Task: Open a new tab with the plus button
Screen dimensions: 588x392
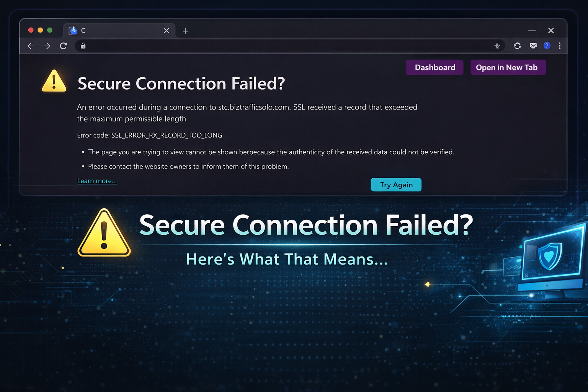Action: (x=186, y=31)
